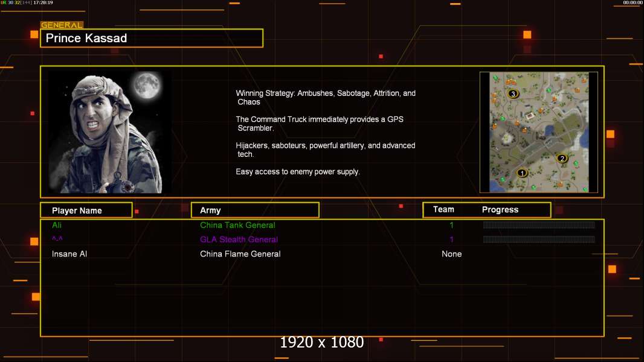This screenshot has width=644, height=362.
Task: Select the Insane AI player row
Action: click(322, 254)
